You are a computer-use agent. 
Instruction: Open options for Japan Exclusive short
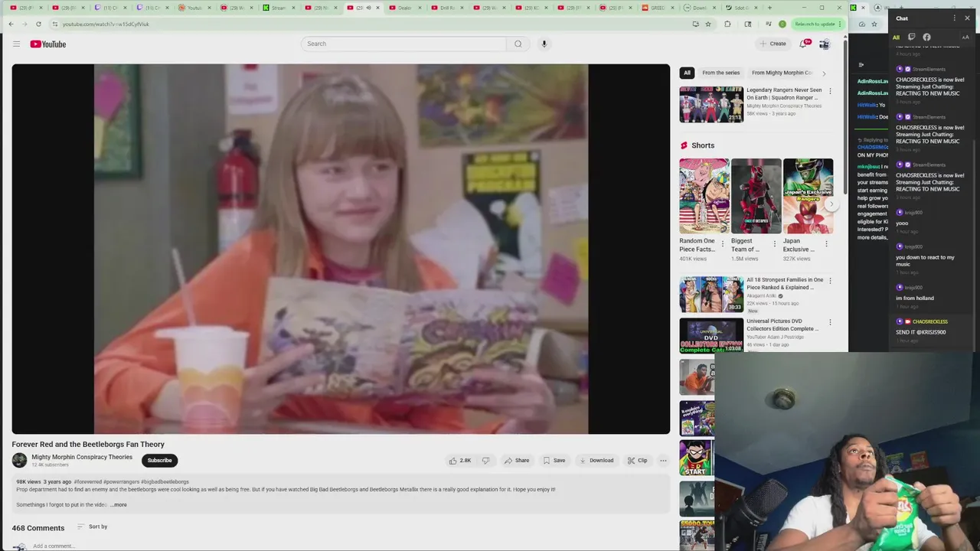826,244
